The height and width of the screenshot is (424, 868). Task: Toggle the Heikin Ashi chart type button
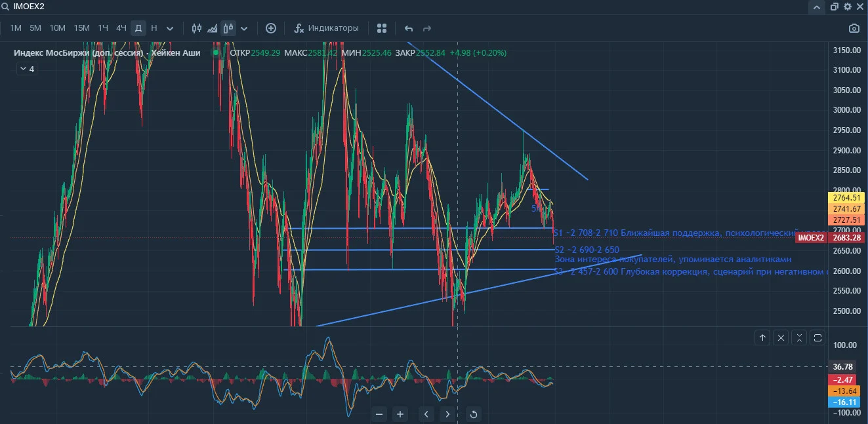(228, 28)
